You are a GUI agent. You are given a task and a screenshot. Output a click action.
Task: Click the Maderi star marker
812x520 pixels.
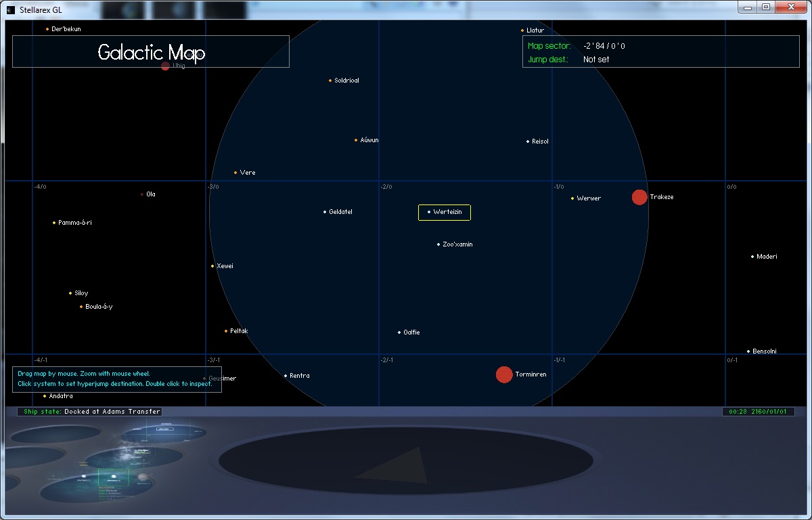coord(752,257)
